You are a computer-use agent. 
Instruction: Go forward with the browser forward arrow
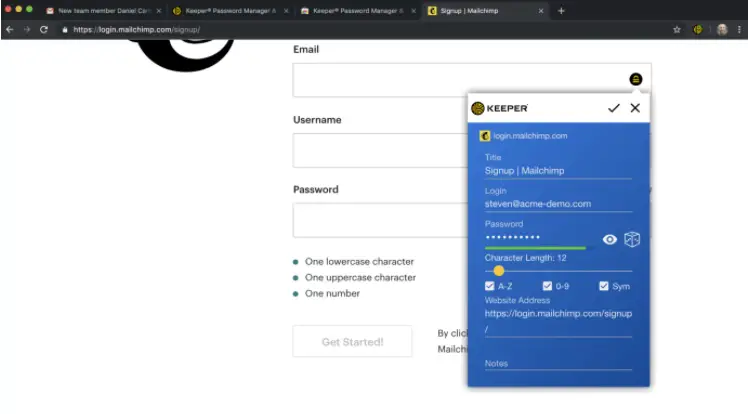point(27,30)
